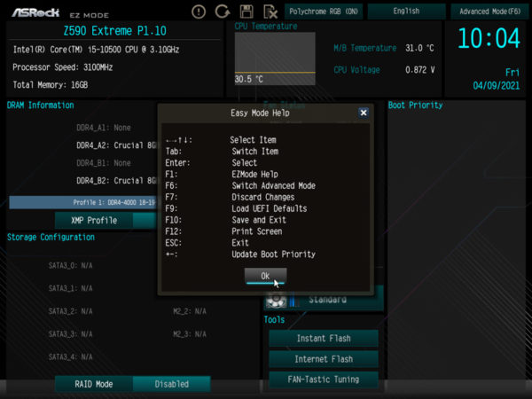
Task: Select Profile 1: DDR4-4000 entry
Action: [83, 202]
